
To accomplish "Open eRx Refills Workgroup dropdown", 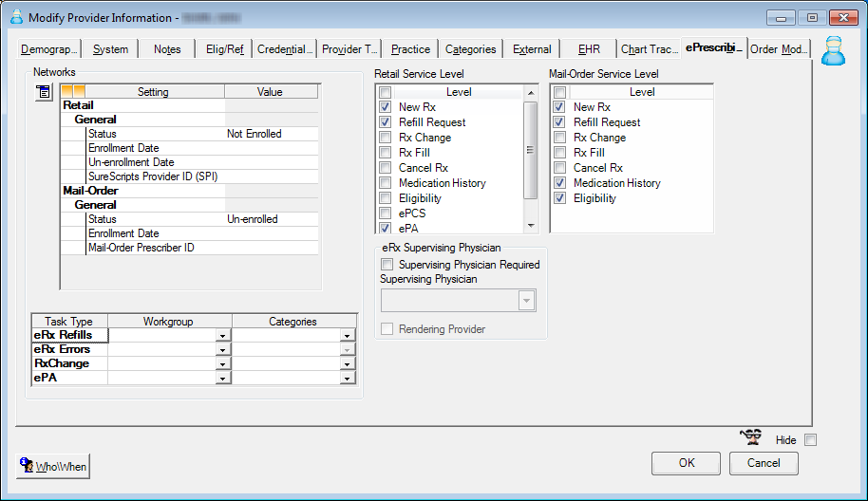I will point(222,336).
